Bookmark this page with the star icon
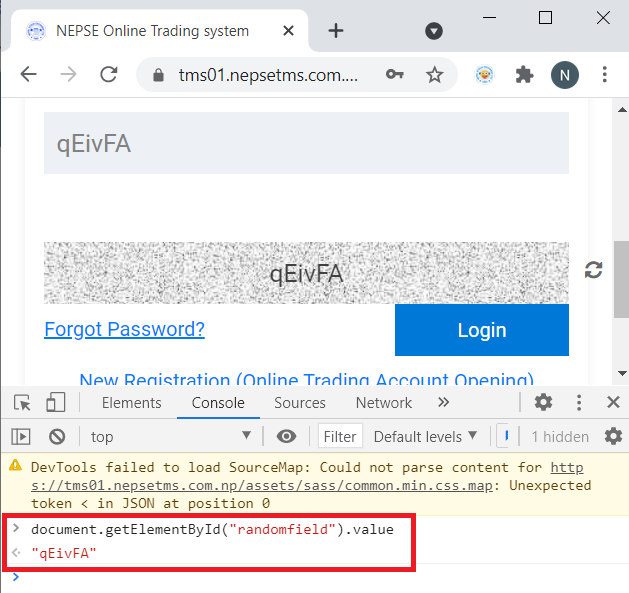629x593 pixels. (x=434, y=75)
